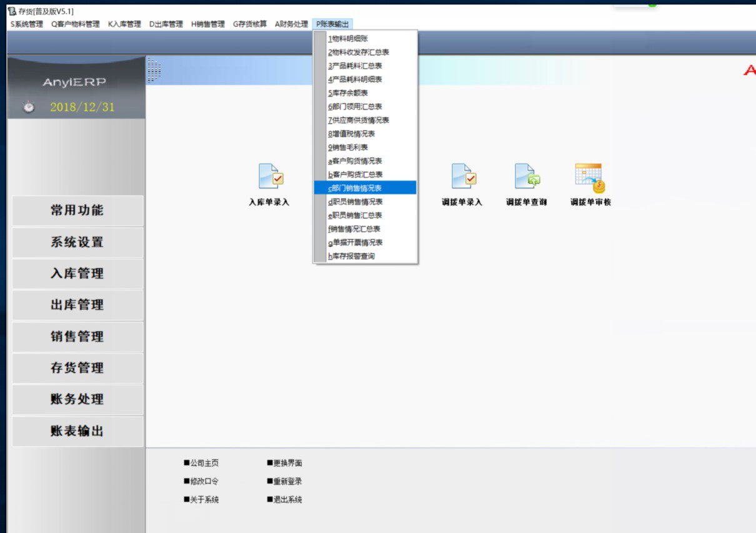Open the 系统设置 sidebar section
Screen dimensions: 756x533
click(77, 242)
